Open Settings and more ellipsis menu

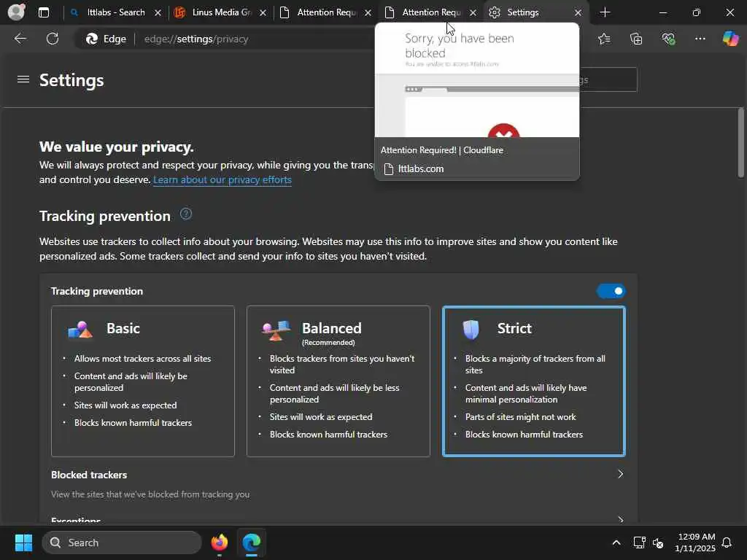coord(700,39)
